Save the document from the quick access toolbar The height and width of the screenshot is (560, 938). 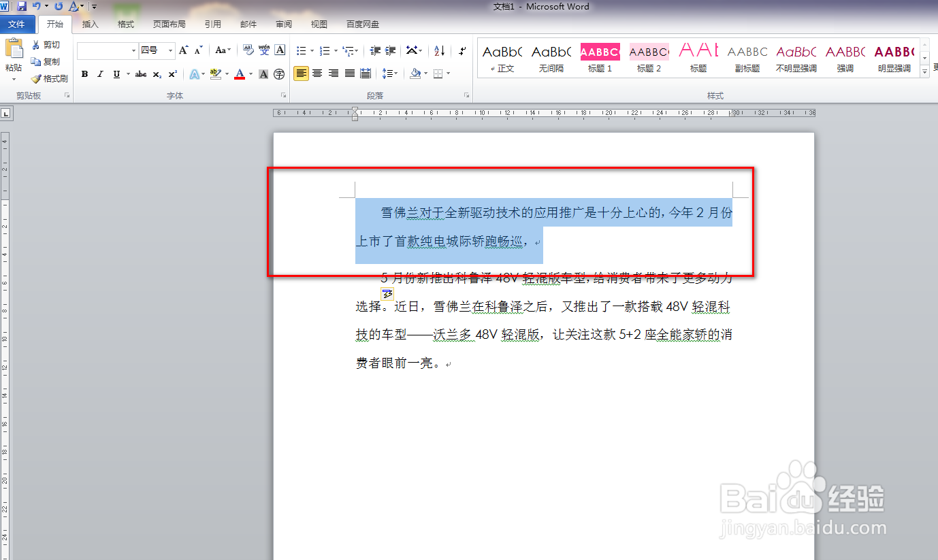(x=22, y=6)
